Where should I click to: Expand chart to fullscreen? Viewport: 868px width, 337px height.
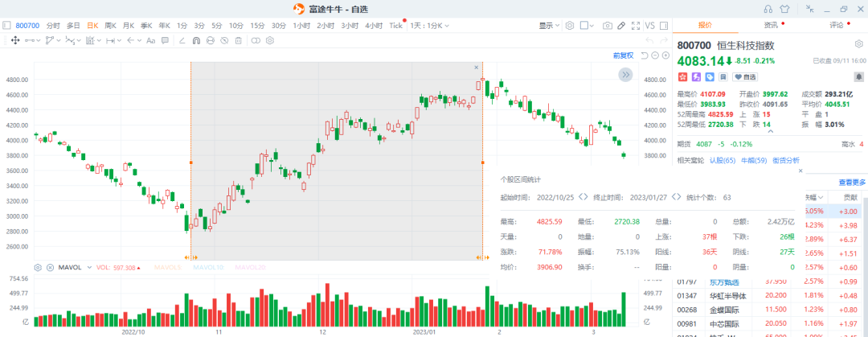point(636,26)
